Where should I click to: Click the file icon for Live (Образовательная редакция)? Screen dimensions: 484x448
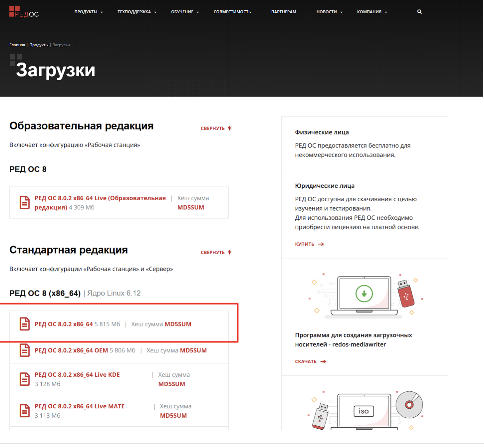point(25,203)
